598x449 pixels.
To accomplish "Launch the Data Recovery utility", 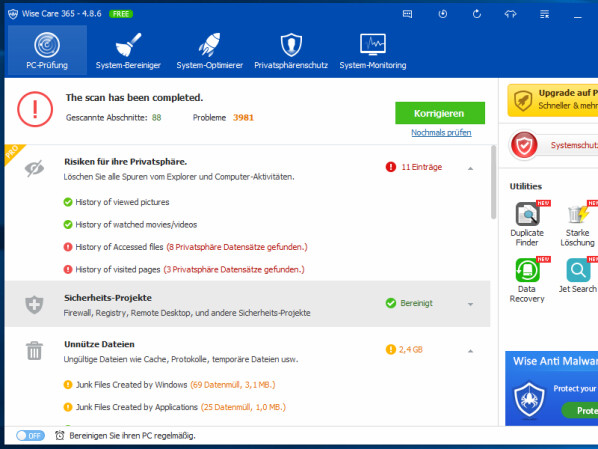I will (x=527, y=280).
